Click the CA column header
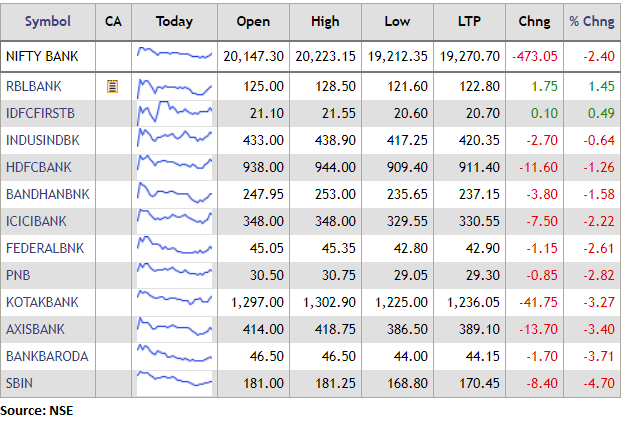The height and width of the screenshot is (427, 621). (x=113, y=21)
